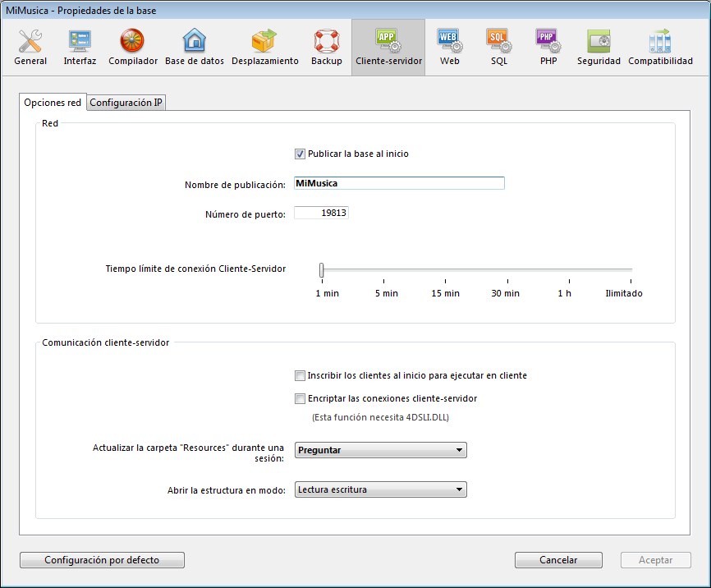Go to Base de datos settings
The height and width of the screenshot is (588, 711).
194,47
